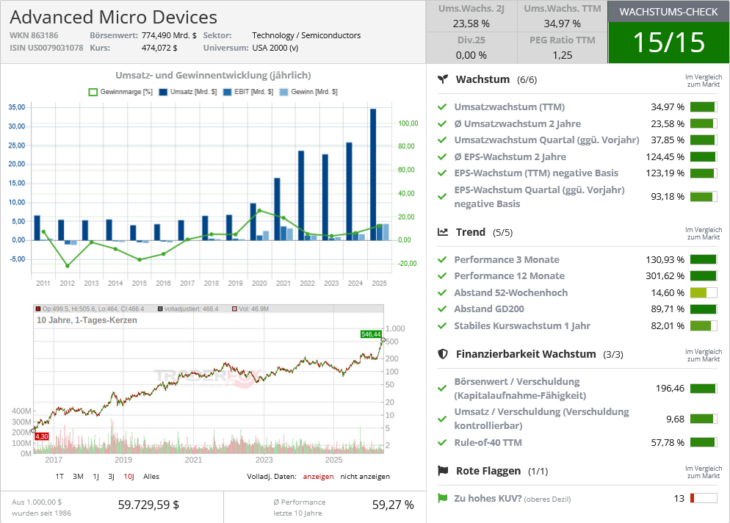The height and width of the screenshot is (523, 730).
Task: Click checkmark beside Umsatz / Verschuldung
Action: 442,419
